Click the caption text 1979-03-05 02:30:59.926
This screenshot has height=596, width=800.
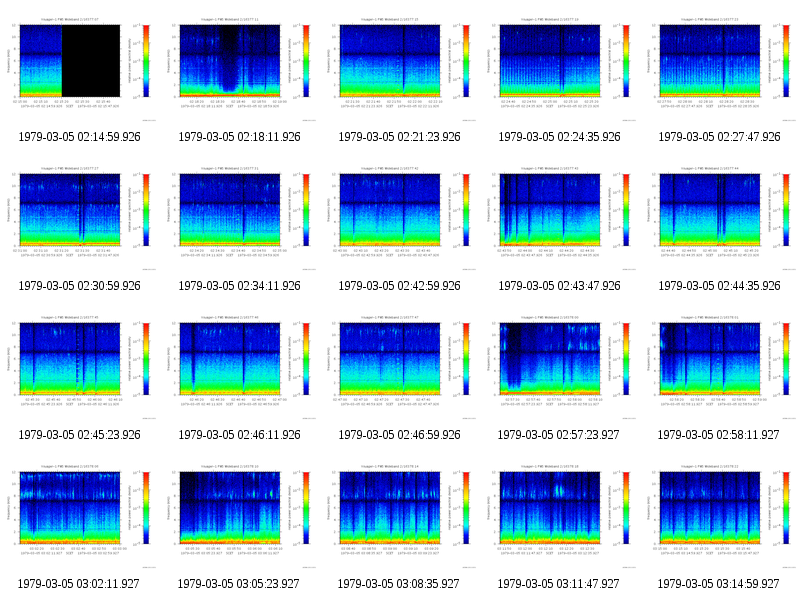[x=80, y=286]
